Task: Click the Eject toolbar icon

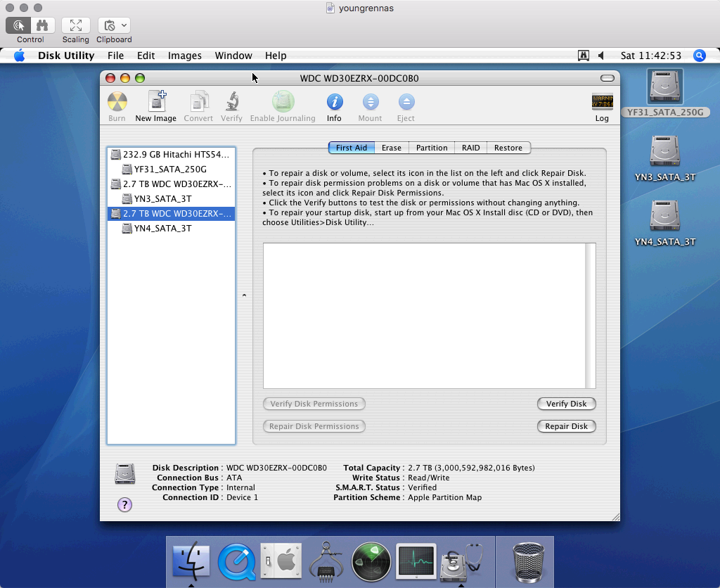Action: click(406, 107)
